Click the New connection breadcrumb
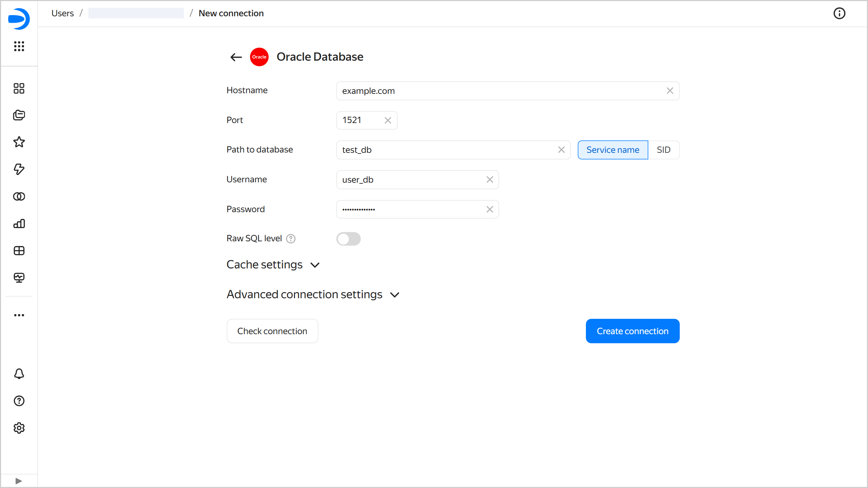 tap(231, 13)
